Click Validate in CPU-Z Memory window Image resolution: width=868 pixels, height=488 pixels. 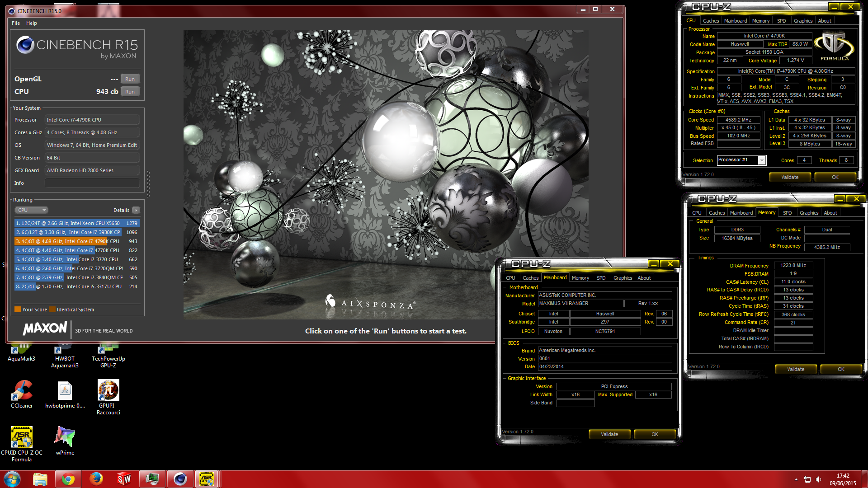point(796,369)
